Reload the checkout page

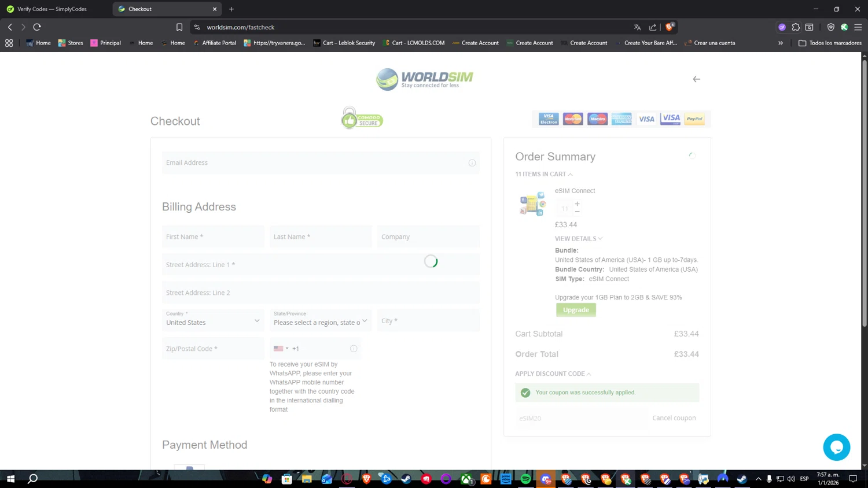pyautogui.click(x=37, y=27)
